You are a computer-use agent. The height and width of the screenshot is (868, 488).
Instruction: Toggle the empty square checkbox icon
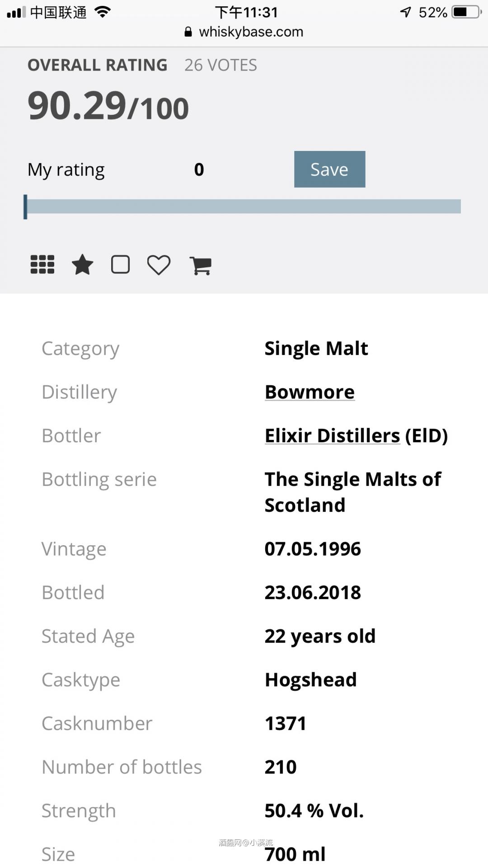coord(120,264)
